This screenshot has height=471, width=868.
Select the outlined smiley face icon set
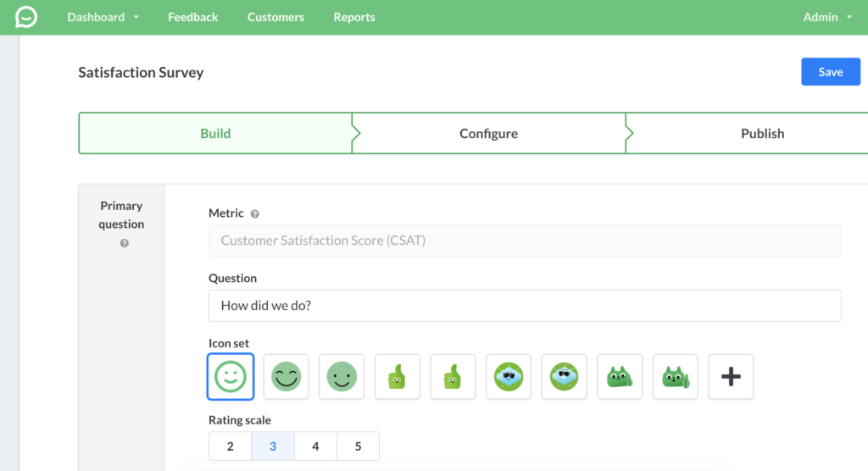pos(231,377)
